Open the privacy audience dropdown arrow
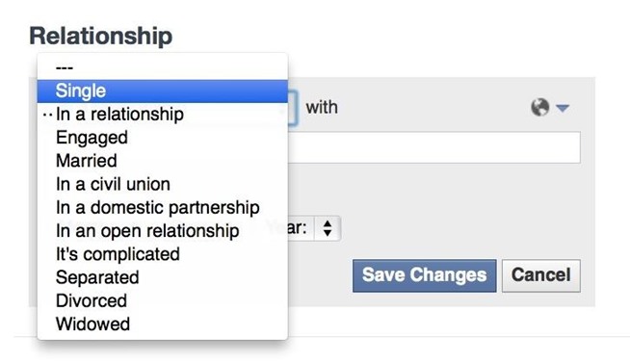 tap(563, 108)
